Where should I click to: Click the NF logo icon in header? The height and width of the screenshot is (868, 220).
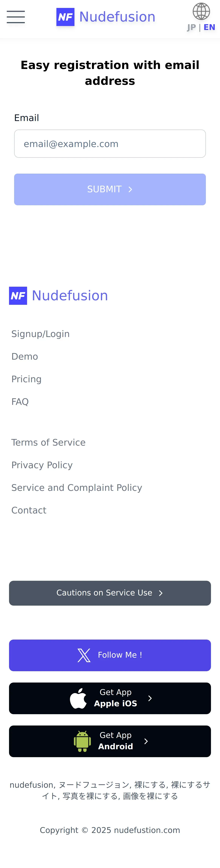pos(65,17)
